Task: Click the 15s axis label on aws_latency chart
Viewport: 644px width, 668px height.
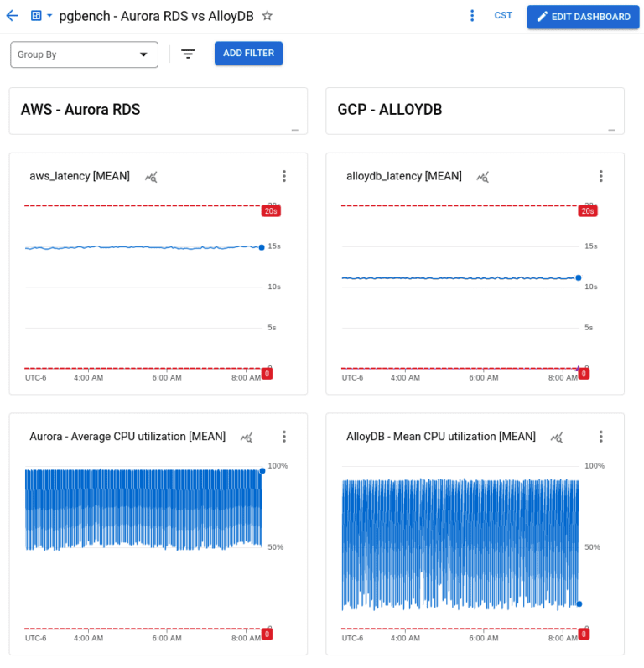Action: tap(274, 246)
